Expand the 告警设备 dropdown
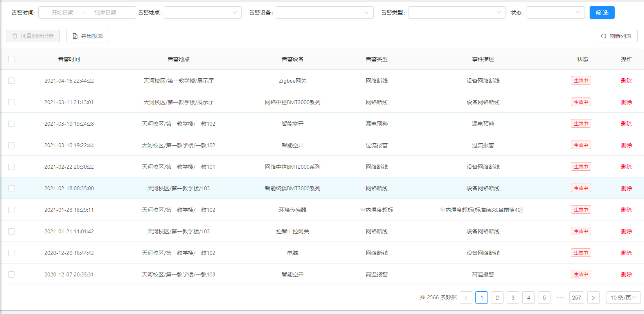 pos(325,13)
